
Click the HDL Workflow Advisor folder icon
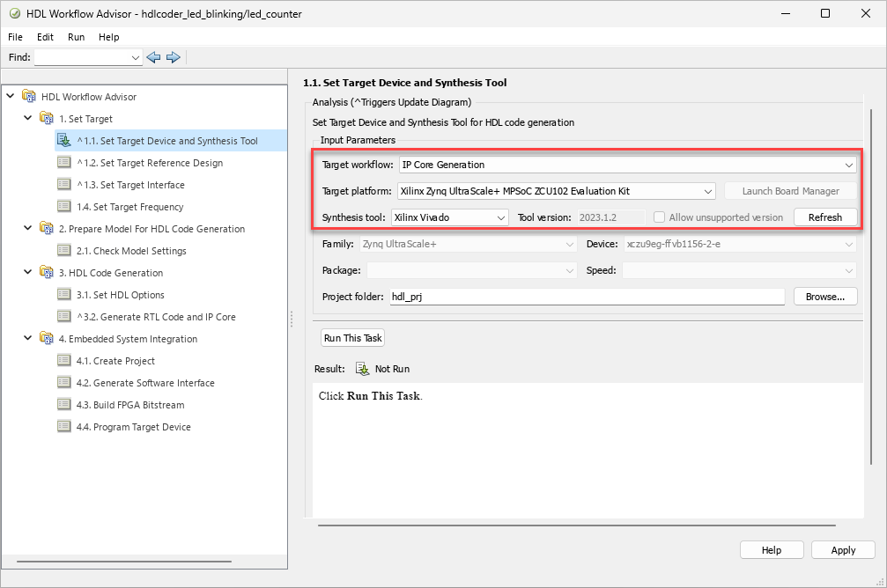tap(29, 97)
